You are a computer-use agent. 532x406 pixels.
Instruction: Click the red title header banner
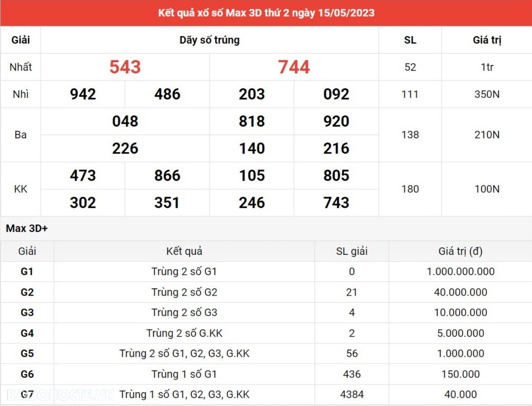[266, 13]
